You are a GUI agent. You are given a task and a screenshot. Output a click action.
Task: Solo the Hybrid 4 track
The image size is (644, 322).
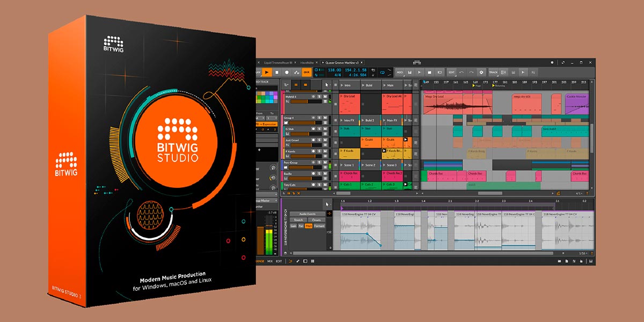coord(319,96)
